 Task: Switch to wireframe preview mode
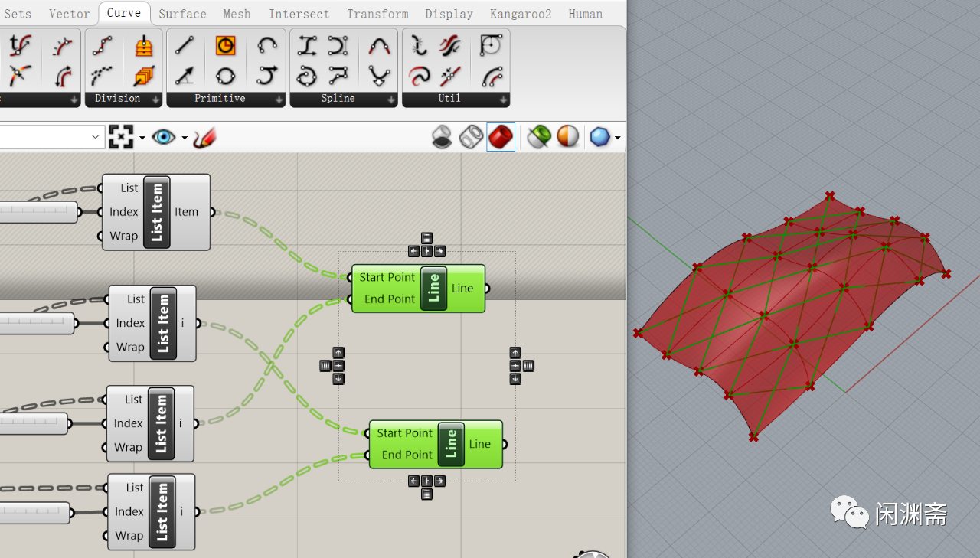(471, 137)
